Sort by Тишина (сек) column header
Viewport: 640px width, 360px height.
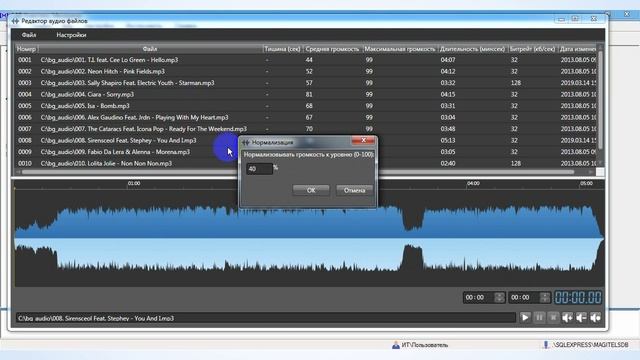(x=282, y=49)
